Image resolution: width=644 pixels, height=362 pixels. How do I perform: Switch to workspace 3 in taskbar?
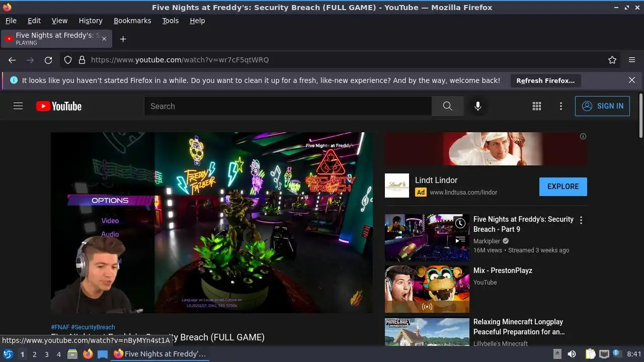pyautogui.click(x=46, y=354)
